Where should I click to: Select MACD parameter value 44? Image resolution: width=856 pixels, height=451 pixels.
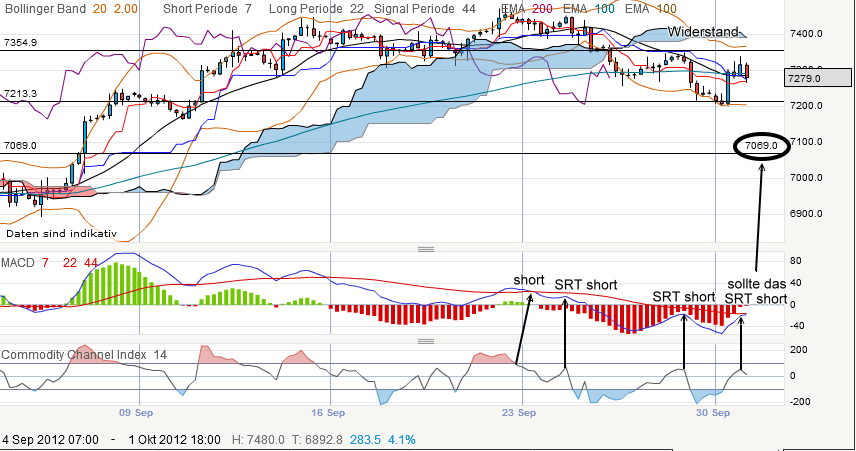91,263
